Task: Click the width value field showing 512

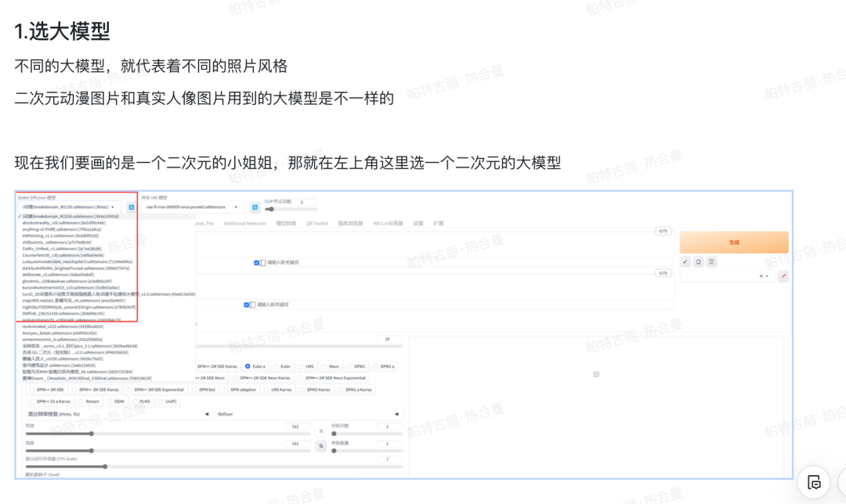Action: click(297, 427)
